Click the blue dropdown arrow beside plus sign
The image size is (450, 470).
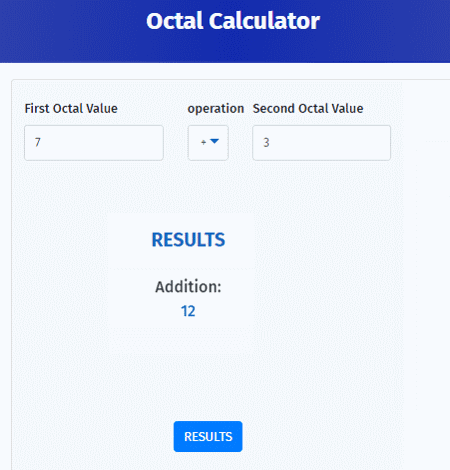pyautogui.click(x=214, y=141)
